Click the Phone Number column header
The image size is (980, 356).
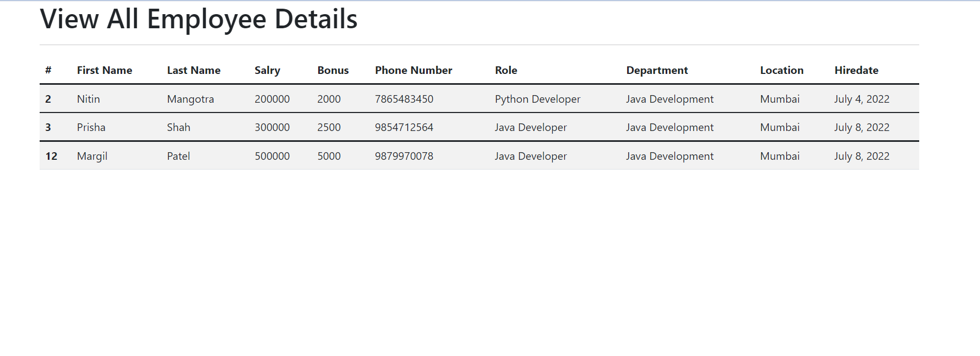[x=414, y=70]
